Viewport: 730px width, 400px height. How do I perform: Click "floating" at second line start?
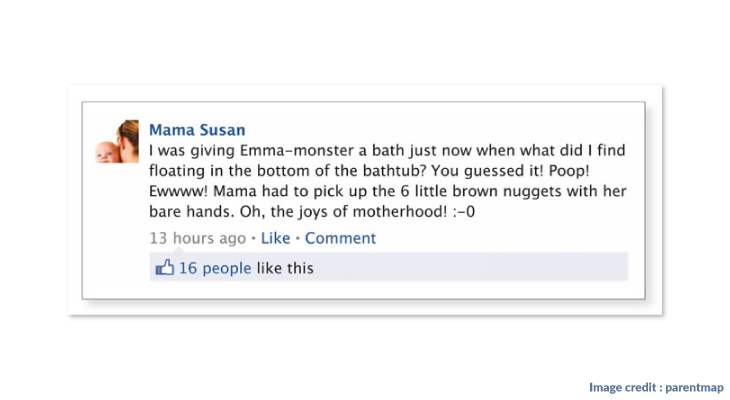point(177,171)
